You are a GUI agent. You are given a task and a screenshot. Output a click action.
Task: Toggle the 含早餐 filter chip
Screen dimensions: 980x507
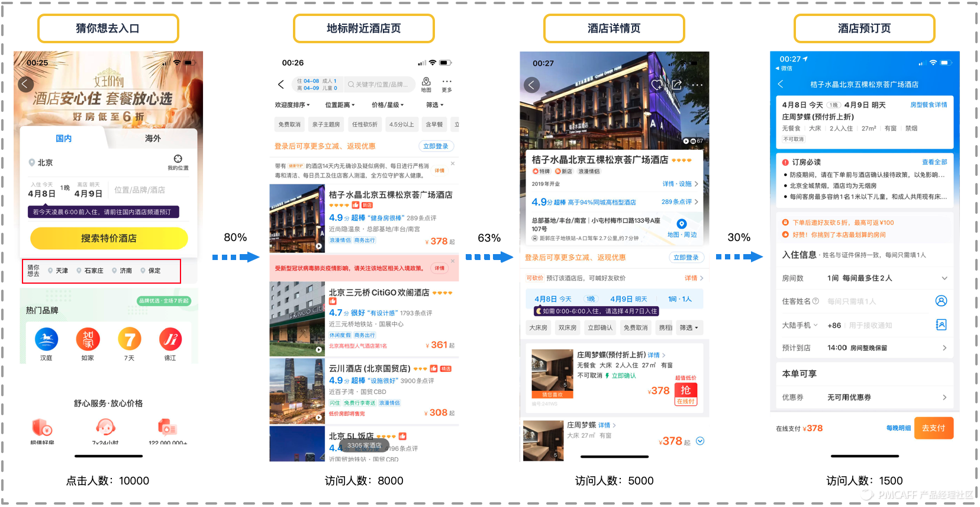434,124
